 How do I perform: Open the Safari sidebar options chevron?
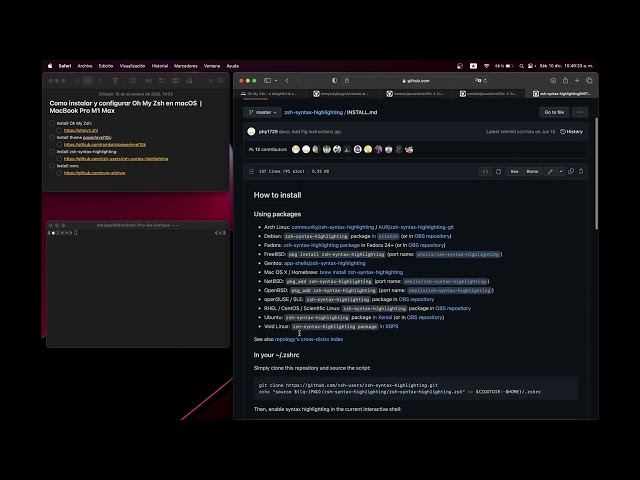point(276,80)
